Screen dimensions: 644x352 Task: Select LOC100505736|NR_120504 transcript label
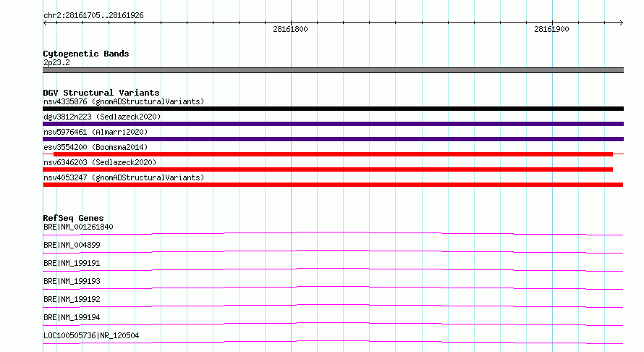point(91,335)
